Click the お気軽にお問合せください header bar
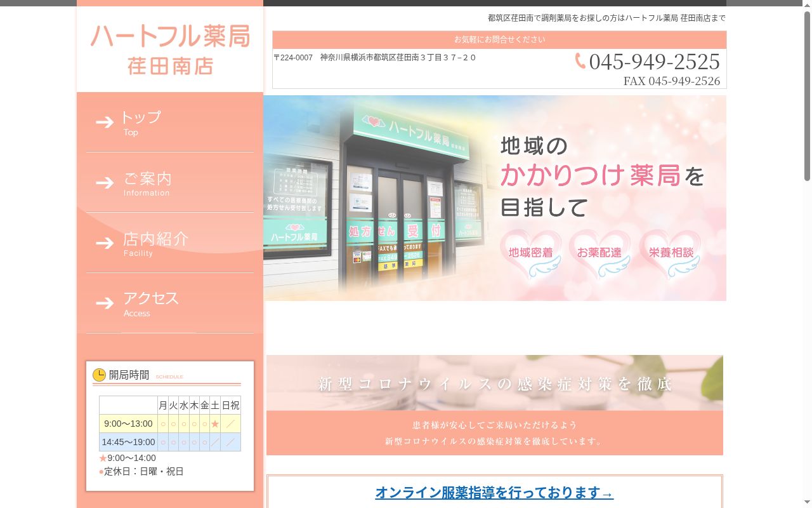812x508 pixels. pyautogui.click(x=499, y=39)
